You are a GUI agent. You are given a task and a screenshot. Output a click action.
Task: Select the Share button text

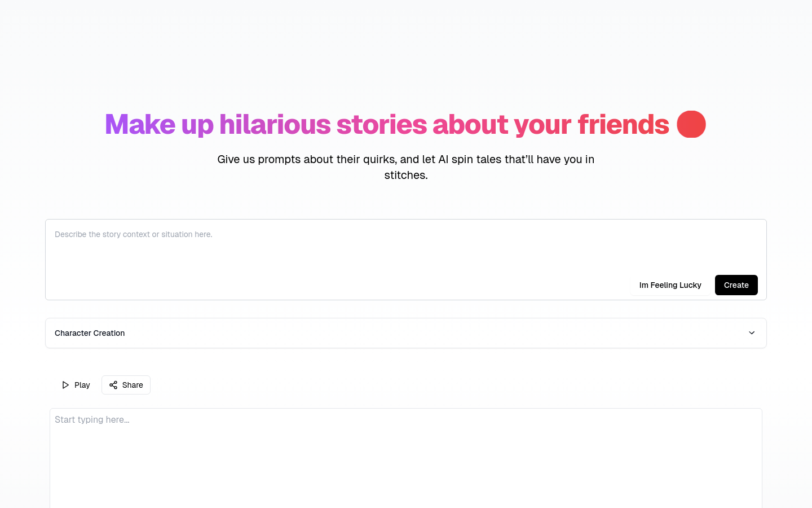pyautogui.click(x=133, y=385)
